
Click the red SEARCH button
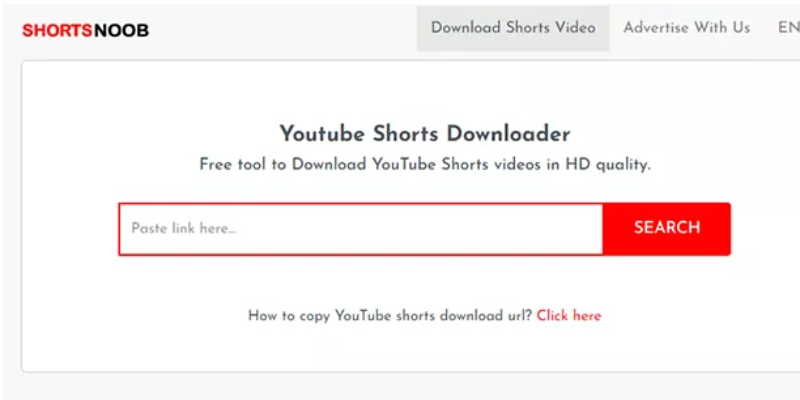[666, 229]
